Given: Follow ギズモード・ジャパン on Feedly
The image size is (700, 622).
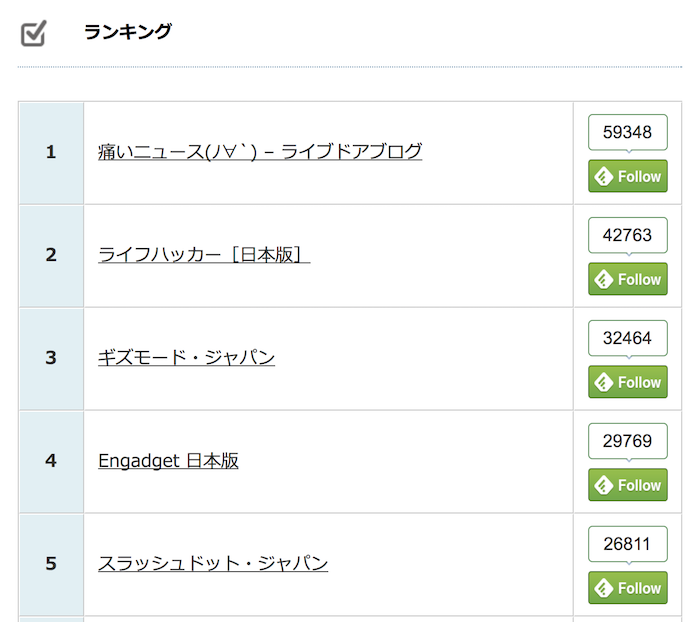Looking at the screenshot, I should (628, 382).
